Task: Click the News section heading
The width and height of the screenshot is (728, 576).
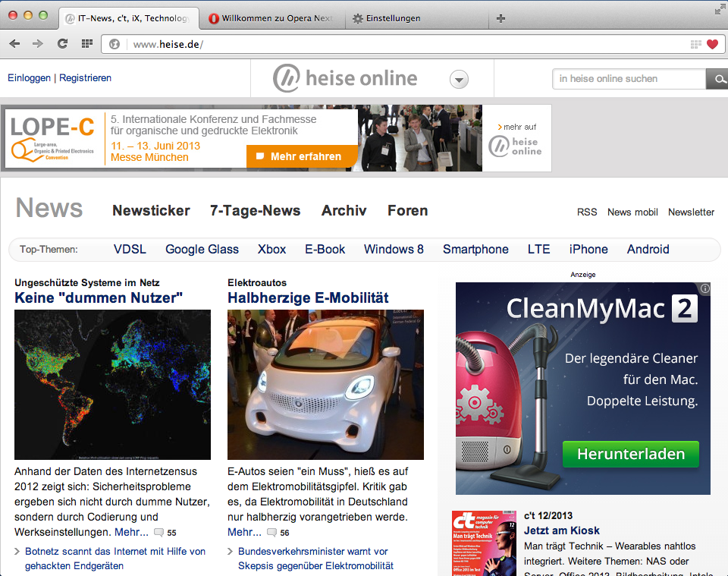Action: tap(49, 208)
